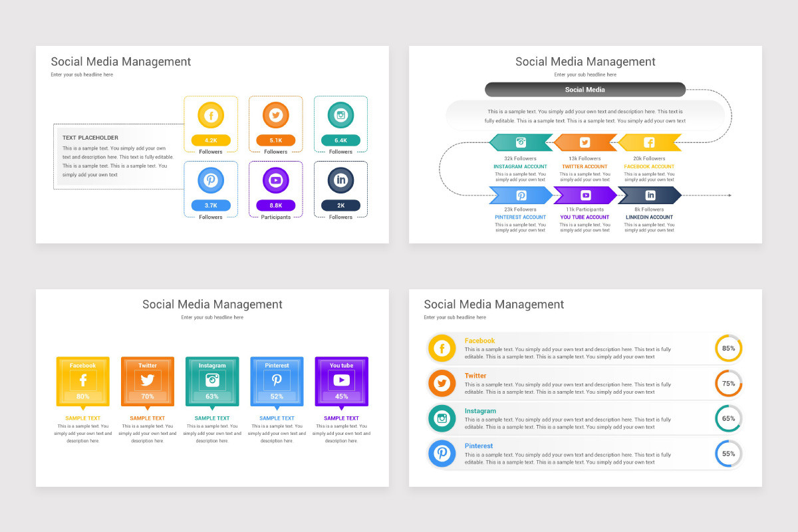The width and height of the screenshot is (798, 532).
Task: Click the 11k Participants text
Action: (585, 209)
